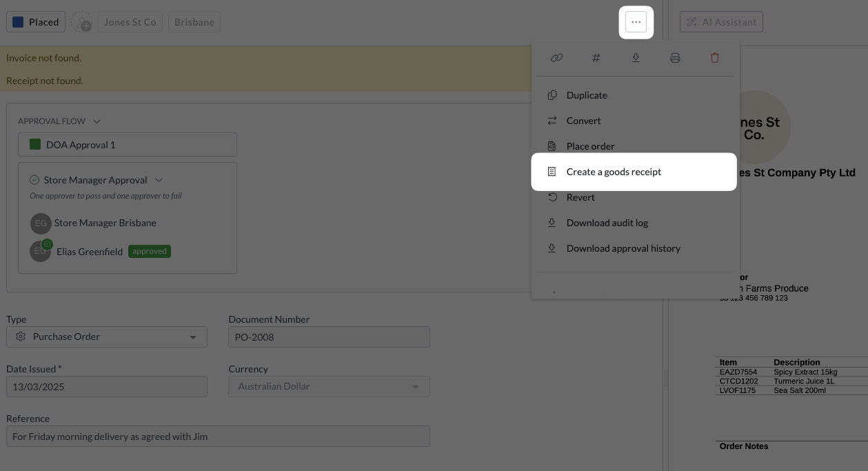Click the Elias Greenfield avatar
Image resolution: width=868 pixels, height=471 pixels.
coord(41,251)
